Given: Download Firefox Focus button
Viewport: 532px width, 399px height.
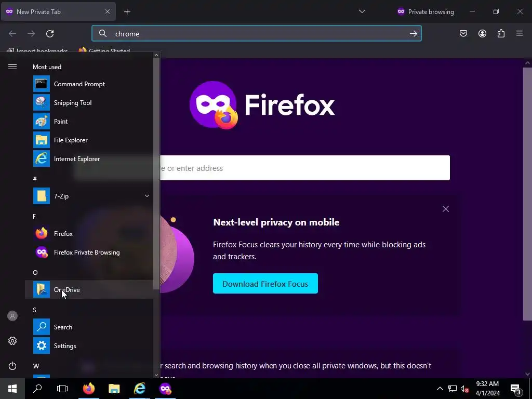Looking at the screenshot, I should [265, 284].
